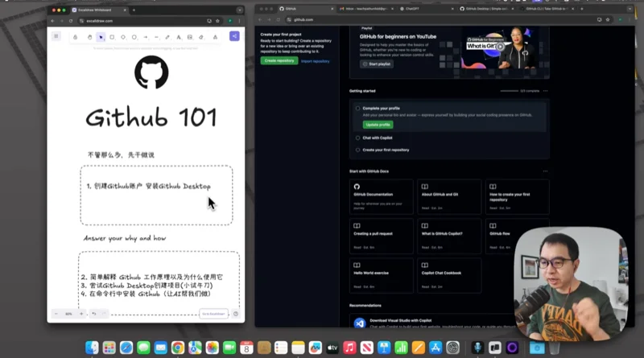Click the green Create repository button
Image resolution: width=644 pixels, height=358 pixels.
tap(279, 61)
